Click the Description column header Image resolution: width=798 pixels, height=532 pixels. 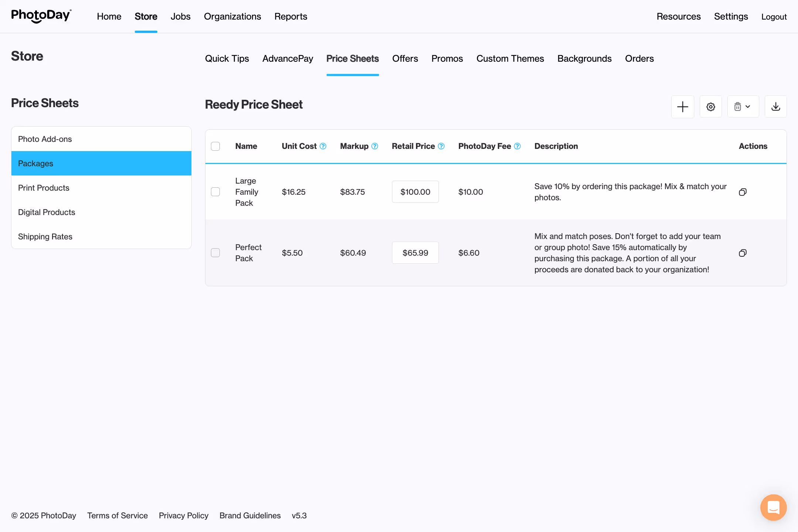pyautogui.click(x=556, y=146)
